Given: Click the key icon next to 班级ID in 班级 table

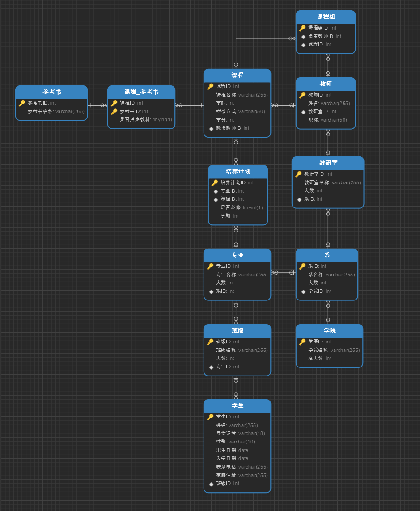Looking at the screenshot, I should click(x=210, y=342).
